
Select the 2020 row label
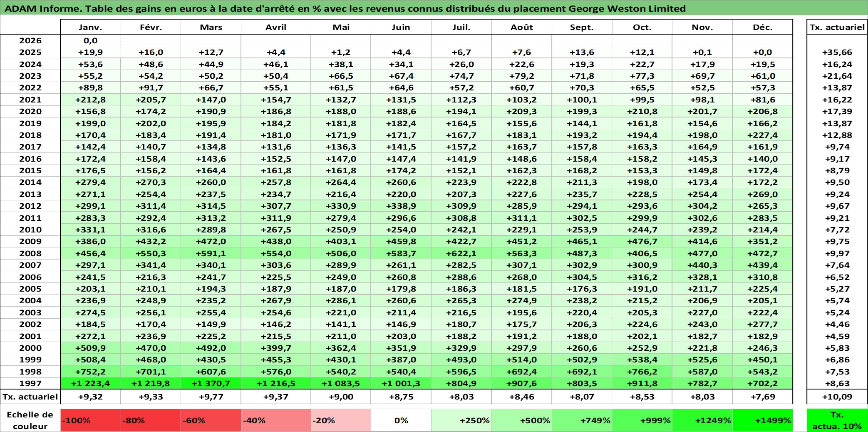pyautogui.click(x=30, y=111)
